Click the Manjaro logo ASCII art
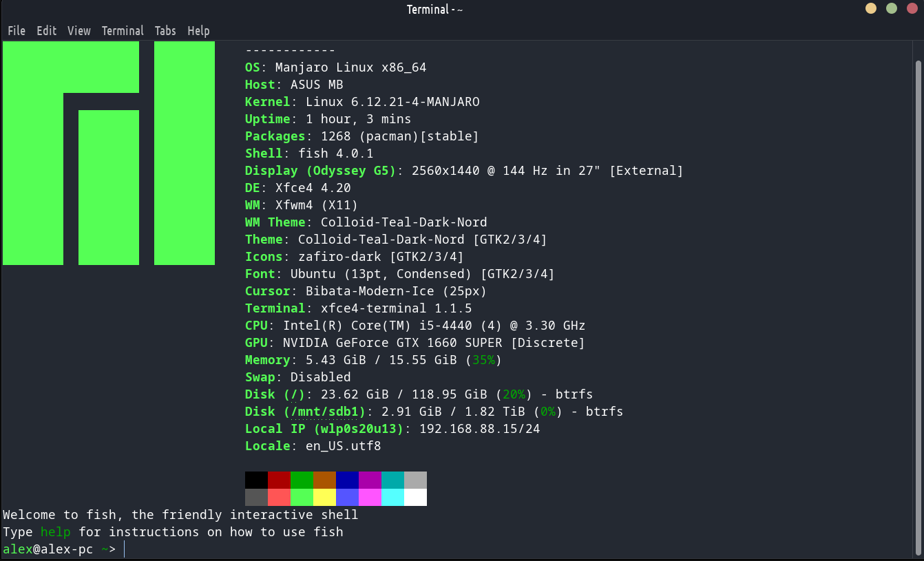Screen dimensions: 924x561 pyautogui.click(x=109, y=153)
